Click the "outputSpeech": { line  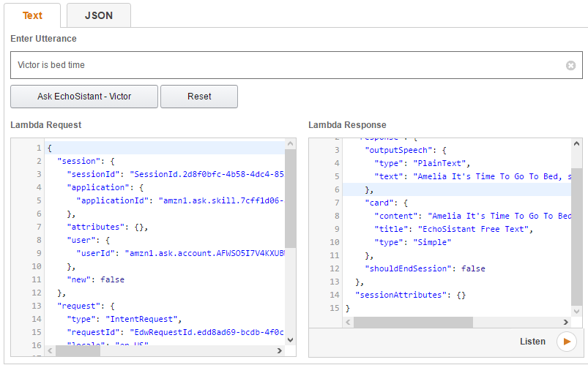click(x=406, y=150)
